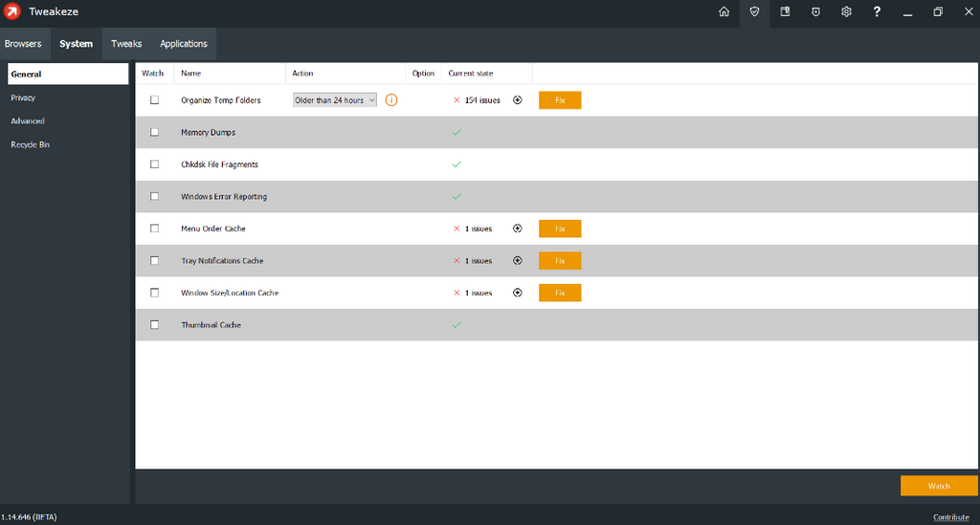Click the Tweakeze logo icon

11,11
